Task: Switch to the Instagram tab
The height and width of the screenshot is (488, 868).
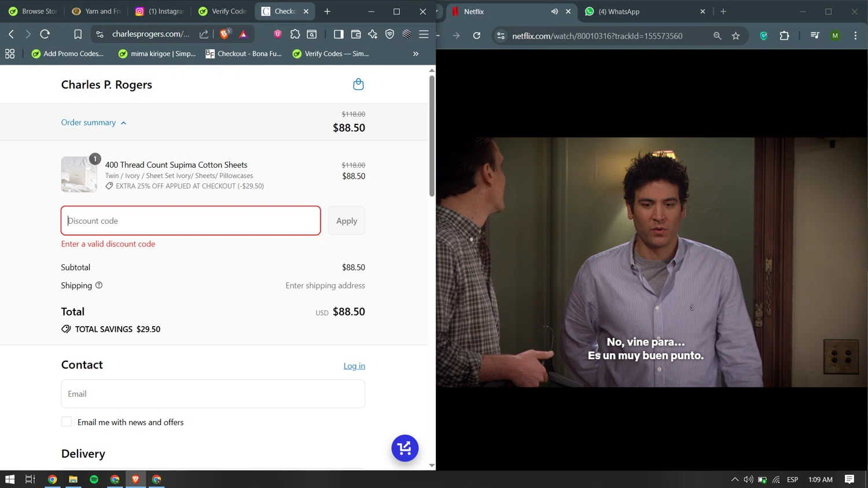Action: tap(159, 12)
